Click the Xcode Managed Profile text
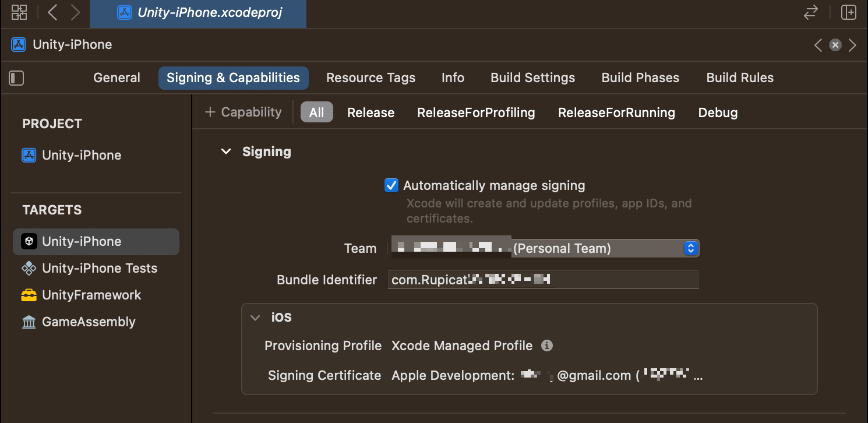Viewport: 868px width, 423px height. point(462,346)
